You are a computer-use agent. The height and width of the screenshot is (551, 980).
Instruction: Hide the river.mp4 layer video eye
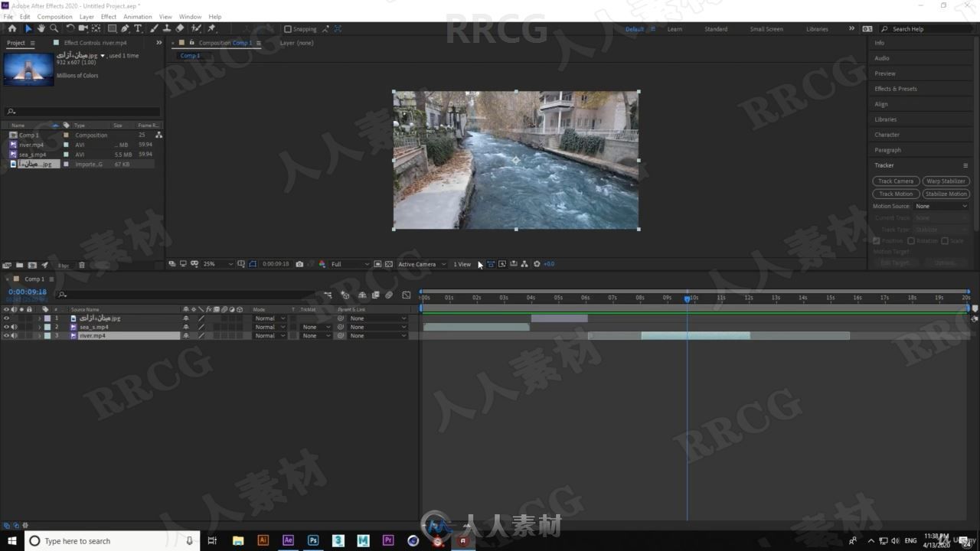(x=6, y=336)
